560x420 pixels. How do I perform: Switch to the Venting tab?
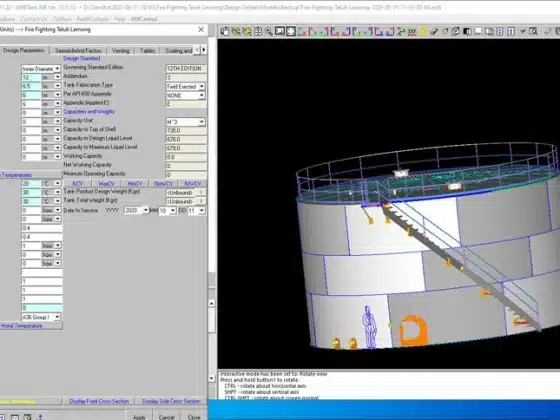click(121, 51)
